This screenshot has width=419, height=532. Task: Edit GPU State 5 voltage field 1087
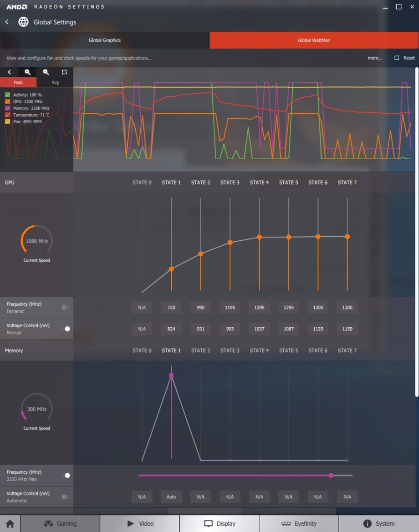(289, 329)
